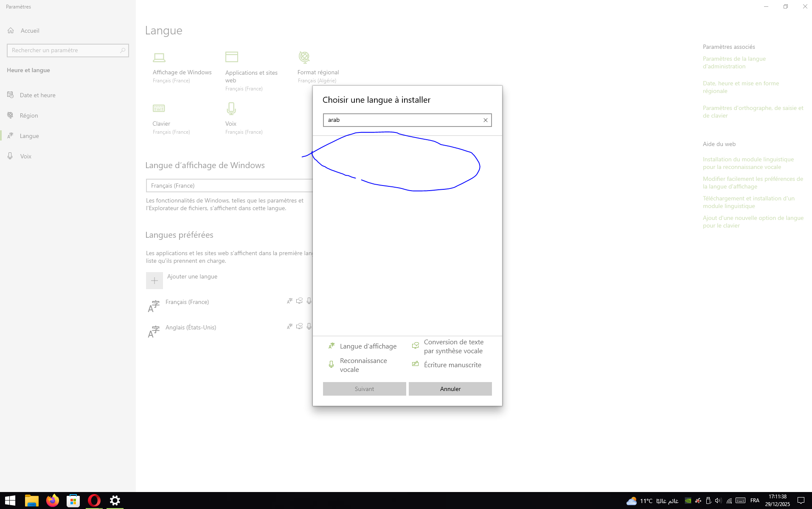
Task: Click the Affichage de Windows laptop icon
Action: (159, 57)
